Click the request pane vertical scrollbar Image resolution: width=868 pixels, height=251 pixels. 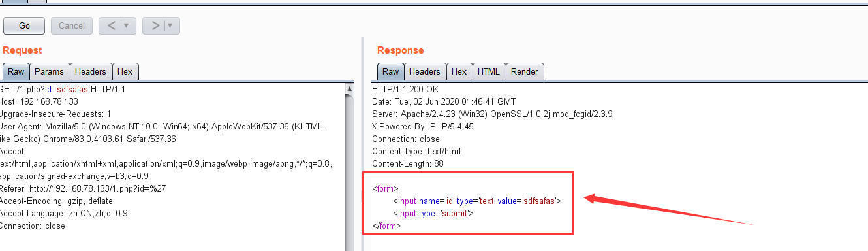pyautogui.click(x=350, y=167)
